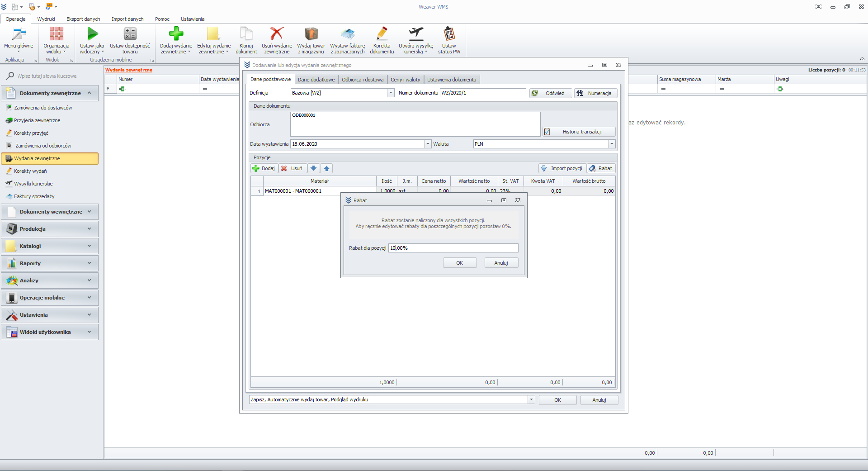Create a courier shipment
Viewport: 868px width, 471px height.
click(x=415, y=41)
